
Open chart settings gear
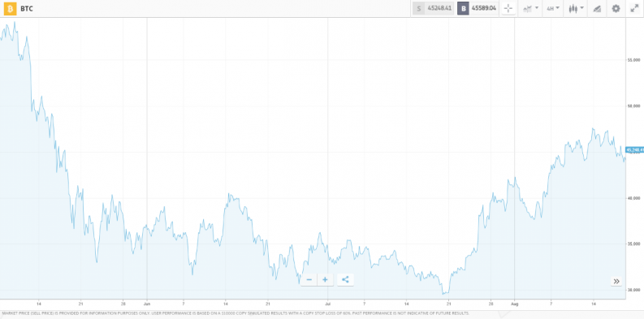[616, 8]
